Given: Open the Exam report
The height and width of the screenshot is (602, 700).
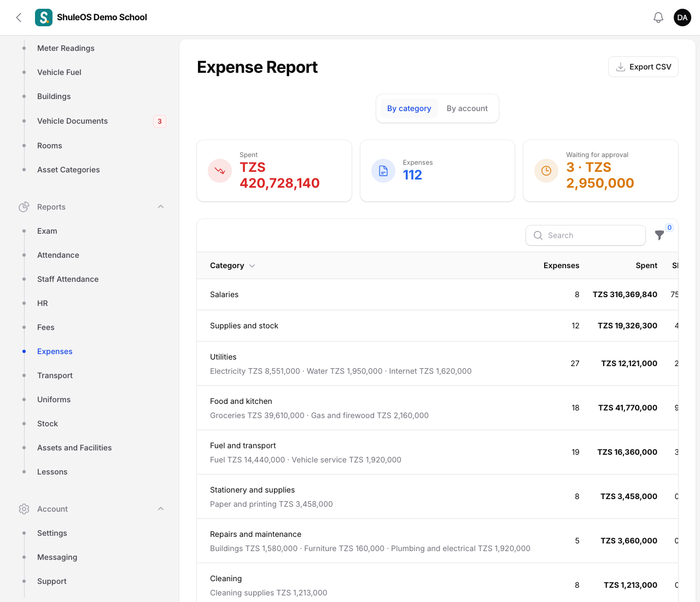Looking at the screenshot, I should tap(47, 231).
